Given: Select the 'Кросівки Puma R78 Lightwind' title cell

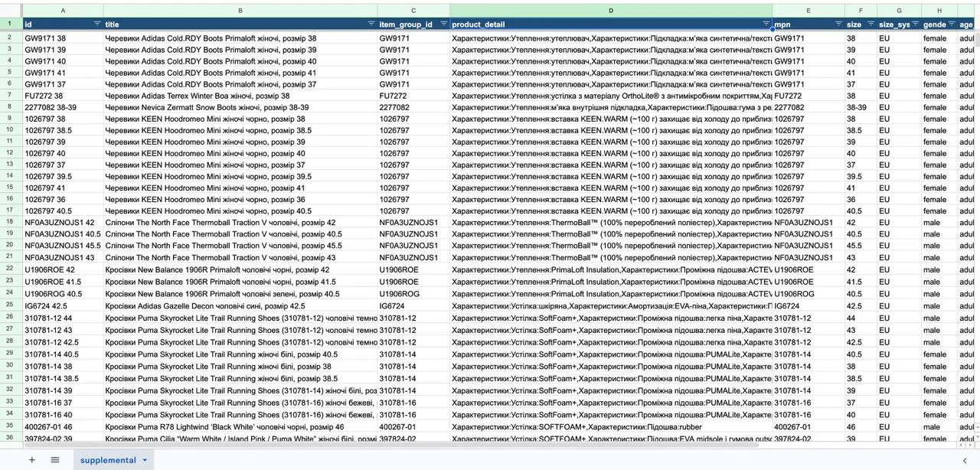Looking at the screenshot, I should 240,426.
